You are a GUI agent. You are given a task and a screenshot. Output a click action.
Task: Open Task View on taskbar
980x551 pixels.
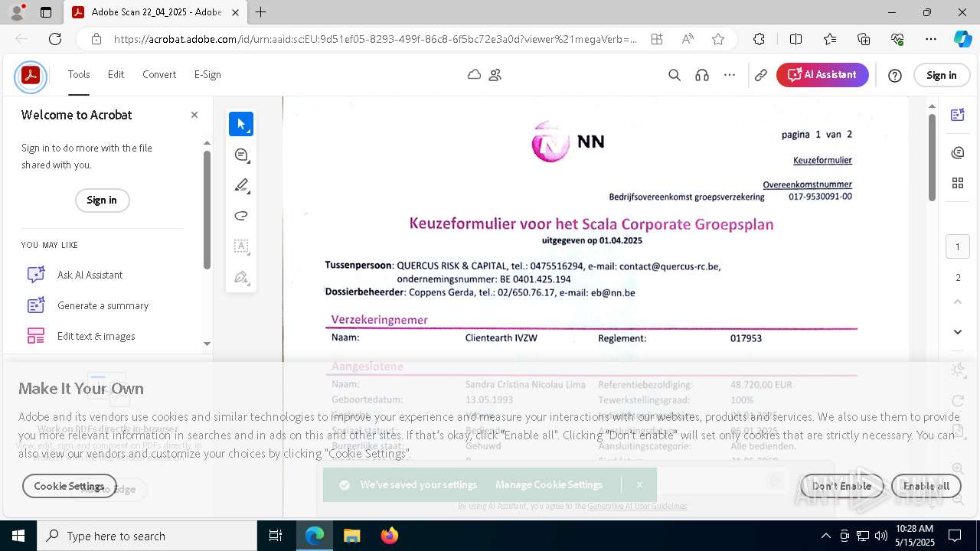tap(276, 536)
